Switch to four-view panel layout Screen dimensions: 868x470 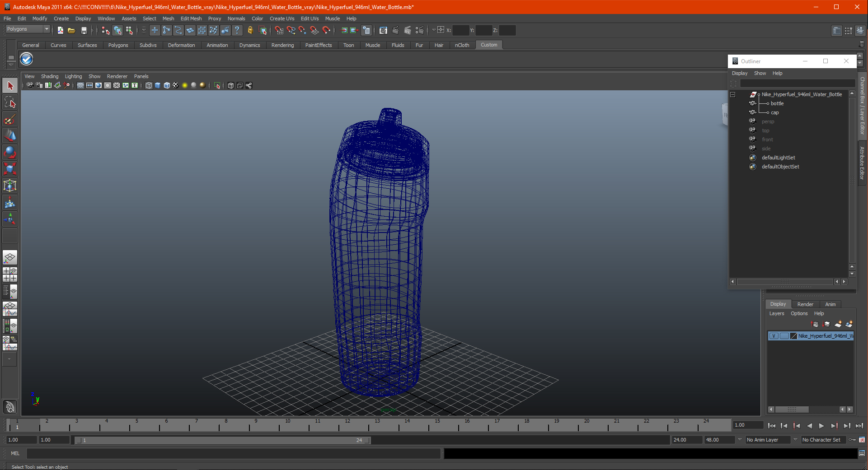[x=10, y=275]
